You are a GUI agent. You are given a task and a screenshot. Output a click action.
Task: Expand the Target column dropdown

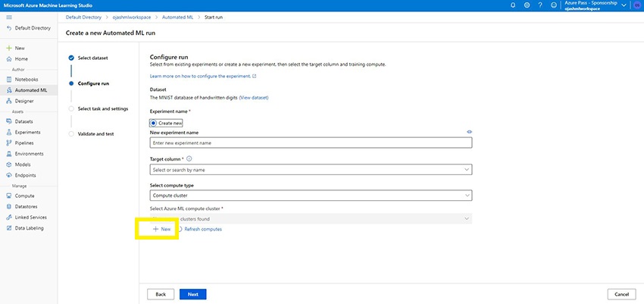[311, 170]
